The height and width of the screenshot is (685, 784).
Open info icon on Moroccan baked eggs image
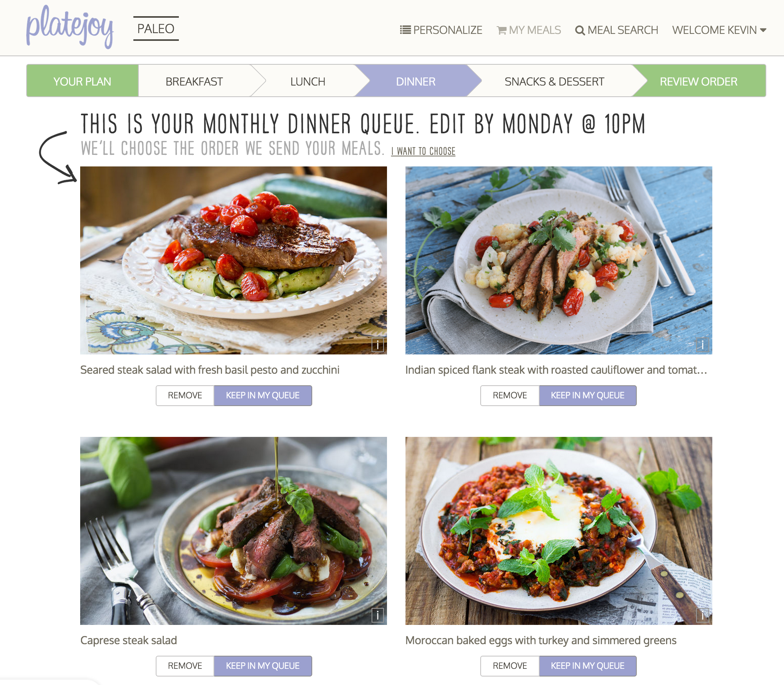pyautogui.click(x=702, y=615)
